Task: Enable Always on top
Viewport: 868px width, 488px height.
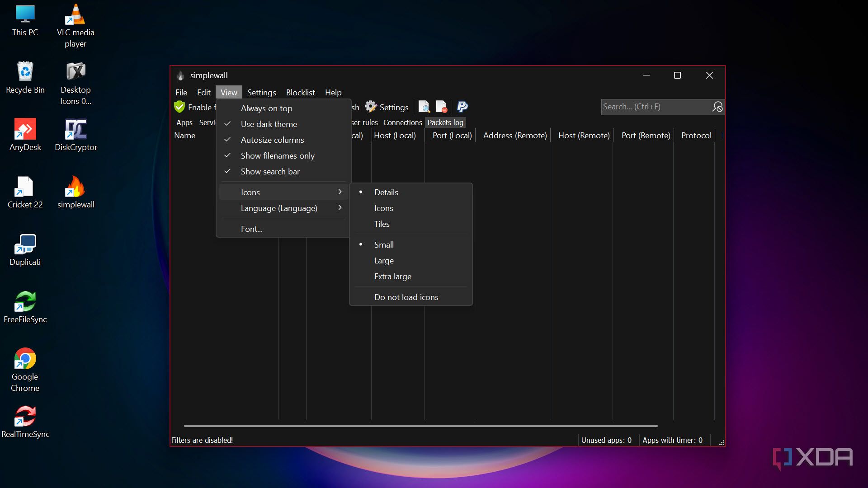Action: 266,108
